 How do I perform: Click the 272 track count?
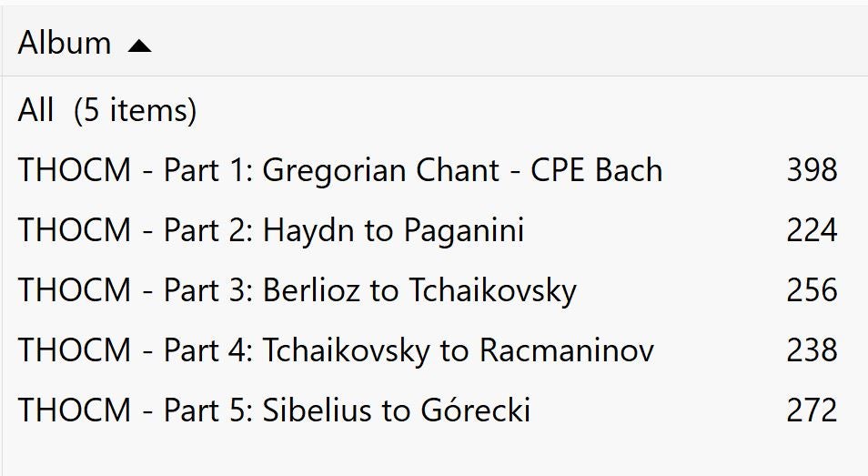tap(812, 410)
